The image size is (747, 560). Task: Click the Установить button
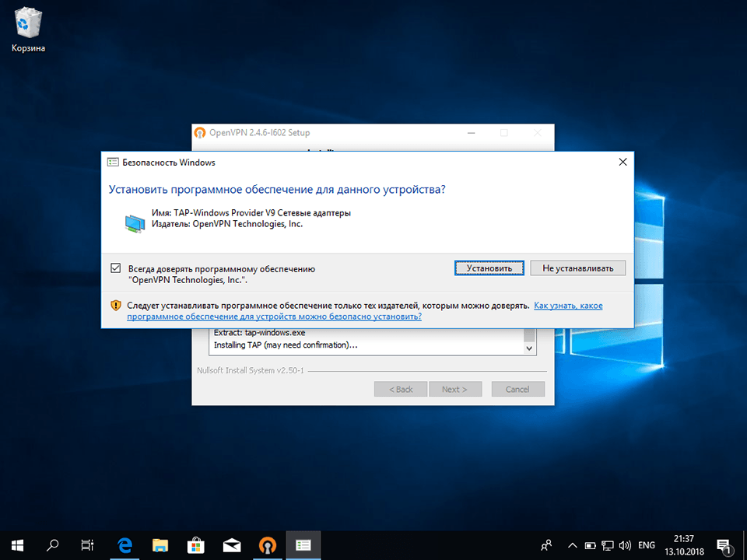[x=489, y=268]
